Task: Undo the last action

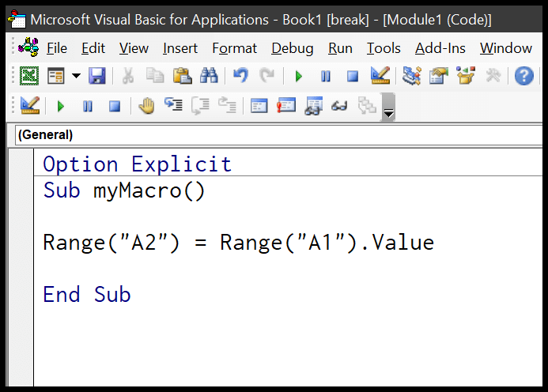Action: [x=240, y=76]
